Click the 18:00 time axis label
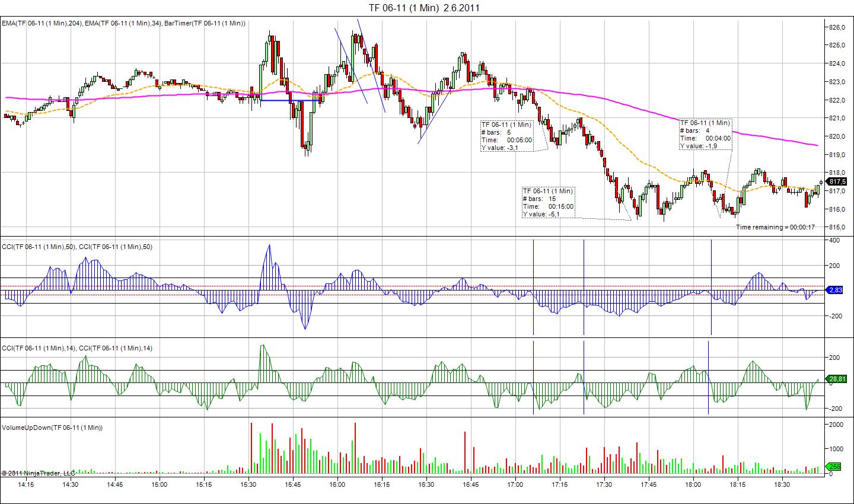The width and height of the screenshot is (854, 504). pos(693,484)
